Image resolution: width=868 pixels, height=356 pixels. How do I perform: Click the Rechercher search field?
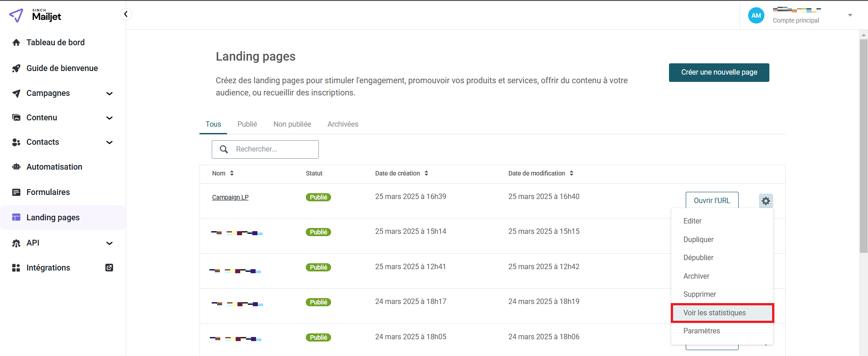265,149
